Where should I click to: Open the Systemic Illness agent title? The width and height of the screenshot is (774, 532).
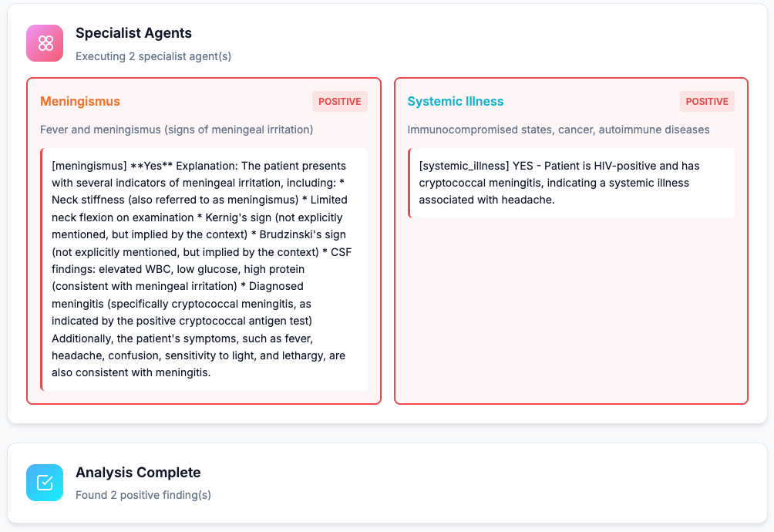click(x=455, y=102)
